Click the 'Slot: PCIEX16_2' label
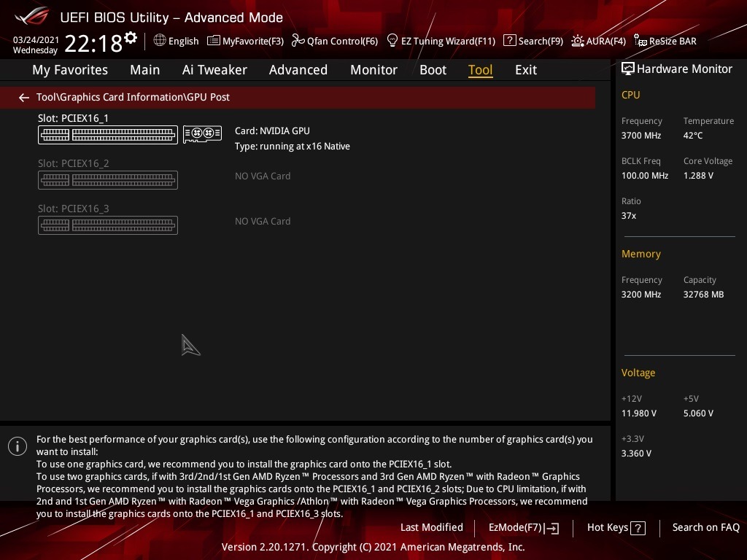The image size is (747, 560). (74, 163)
